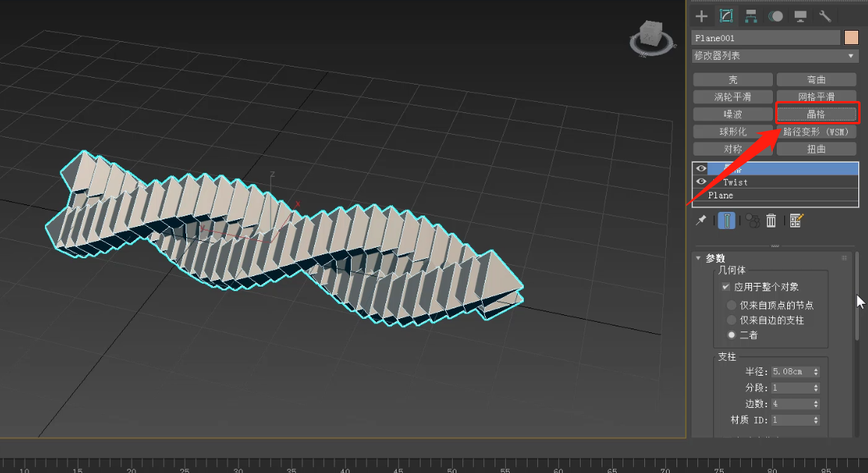868x473 pixels.
Task: Apply the 噪波 modifier button
Action: 733,114
